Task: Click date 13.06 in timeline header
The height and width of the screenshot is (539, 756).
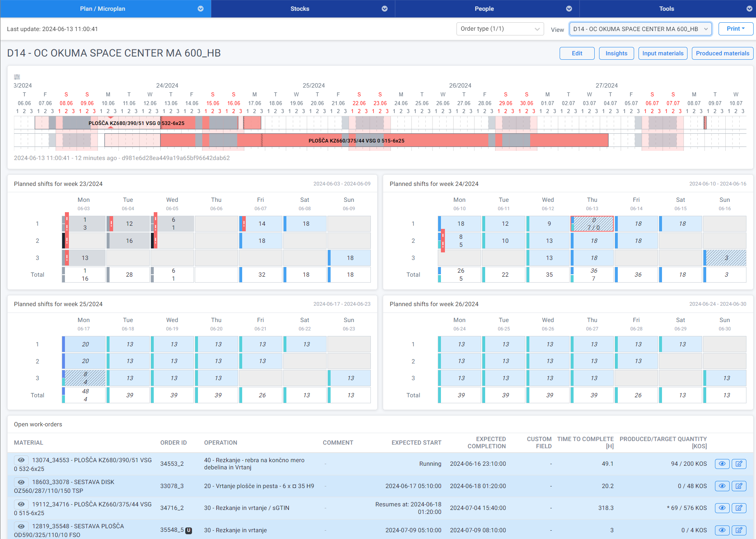Action: (171, 103)
